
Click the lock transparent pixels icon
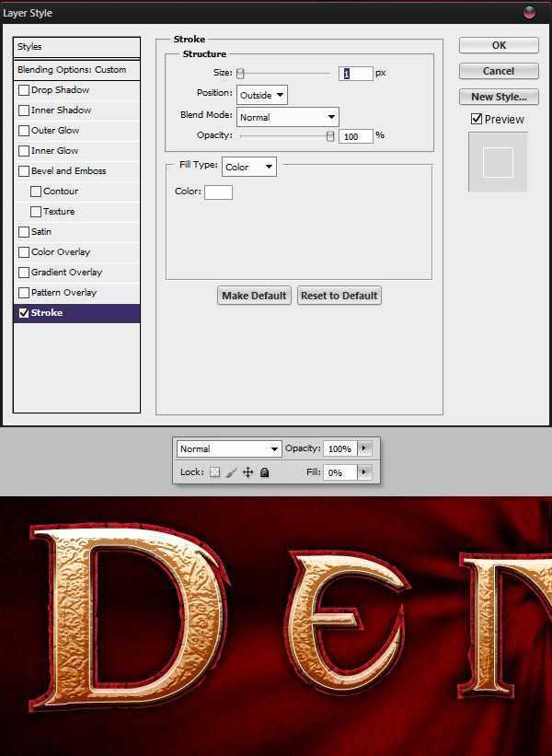pyautogui.click(x=214, y=472)
